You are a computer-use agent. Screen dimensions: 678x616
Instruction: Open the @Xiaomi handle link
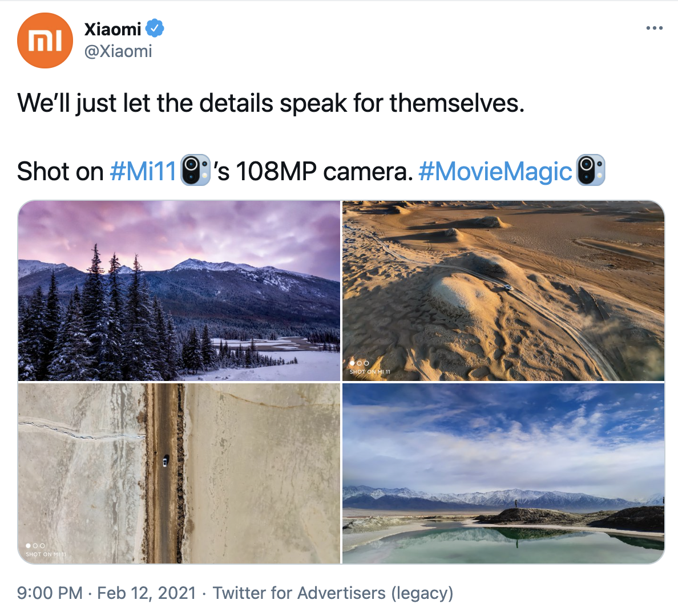tap(118, 51)
